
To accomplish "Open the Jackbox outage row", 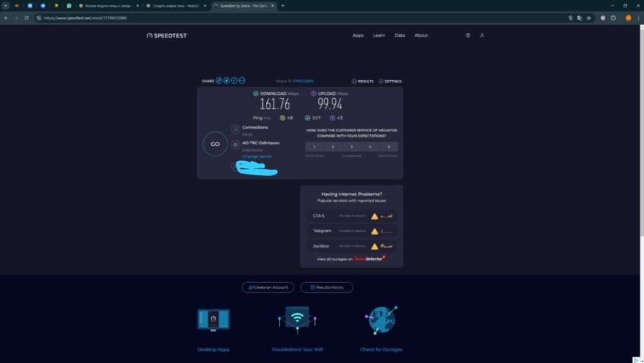I will 352,246.
